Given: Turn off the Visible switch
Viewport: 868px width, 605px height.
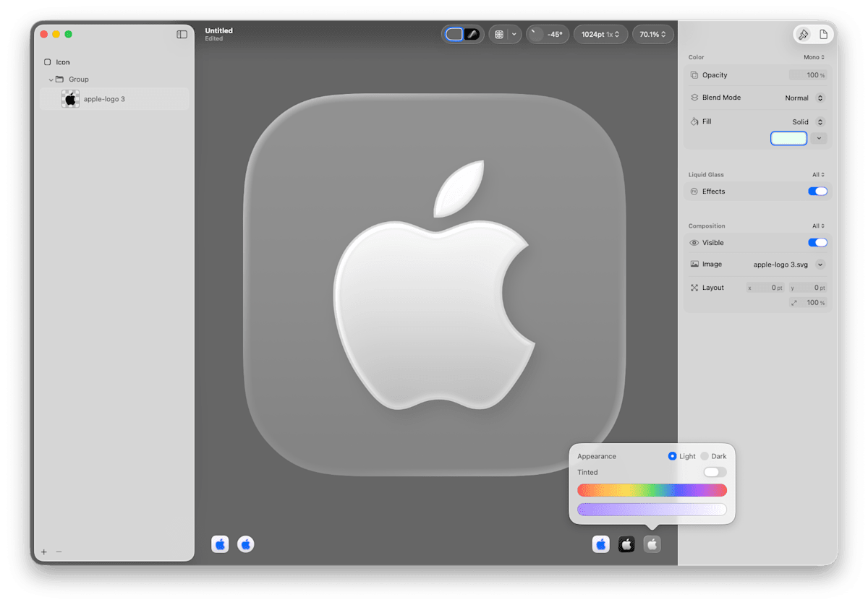Looking at the screenshot, I should pyautogui.click(x=817, y=243).
